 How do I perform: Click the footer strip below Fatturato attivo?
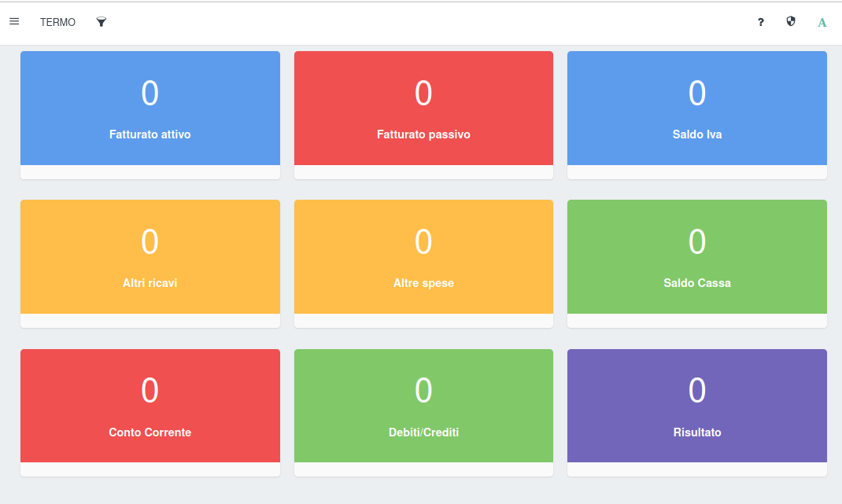coord(150,172)
